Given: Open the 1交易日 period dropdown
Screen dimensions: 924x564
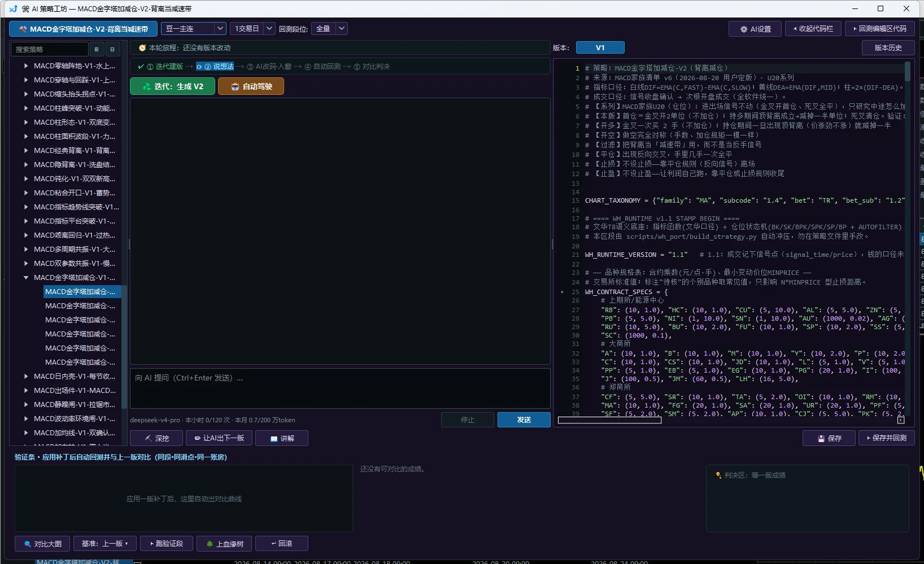Looking at the screenshot, I should pos(252,29).
